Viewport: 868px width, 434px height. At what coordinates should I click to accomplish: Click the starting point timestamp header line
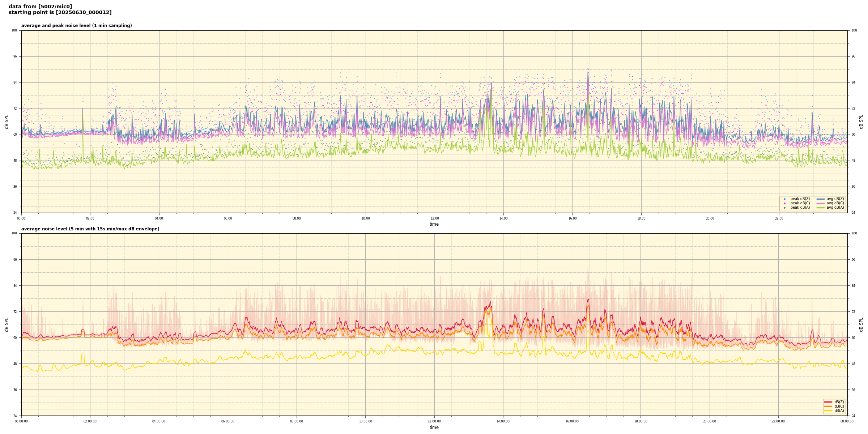(60, 13)
